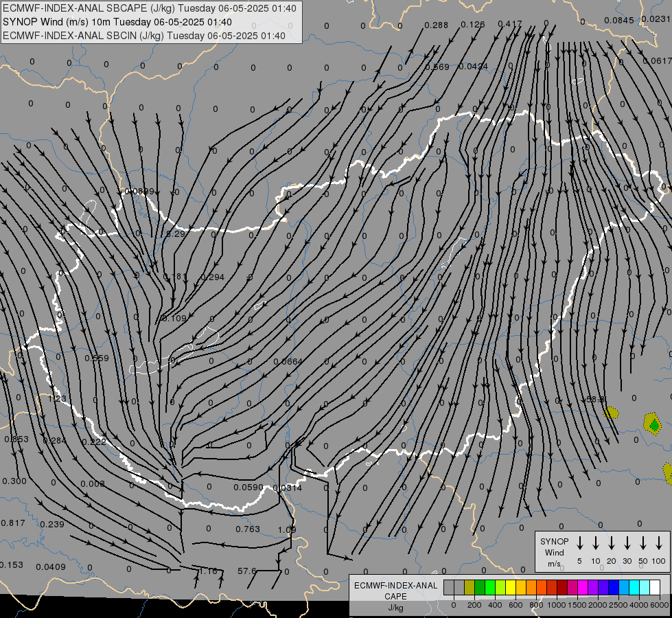Click the 0.0424 value on the map

pos(473,67)
